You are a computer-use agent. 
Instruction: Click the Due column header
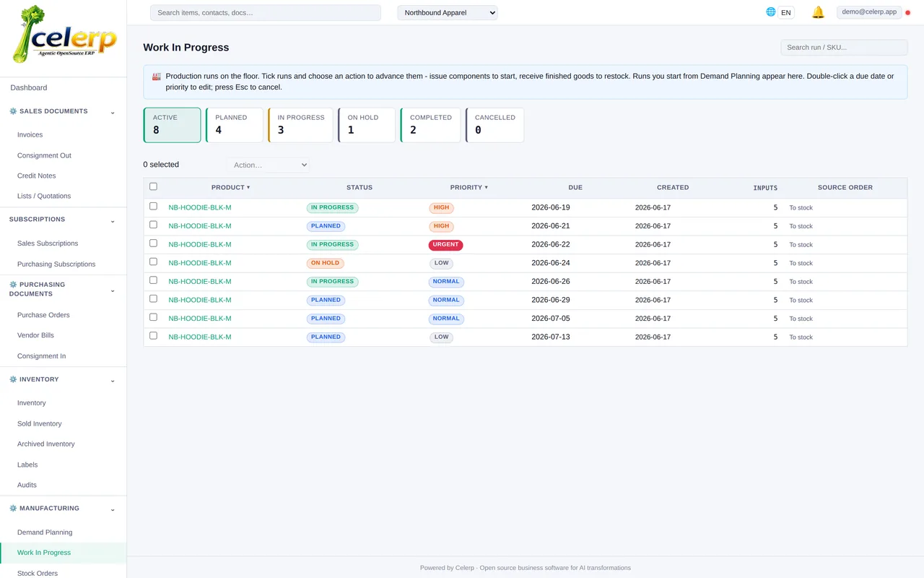click(x=575, y=187)
